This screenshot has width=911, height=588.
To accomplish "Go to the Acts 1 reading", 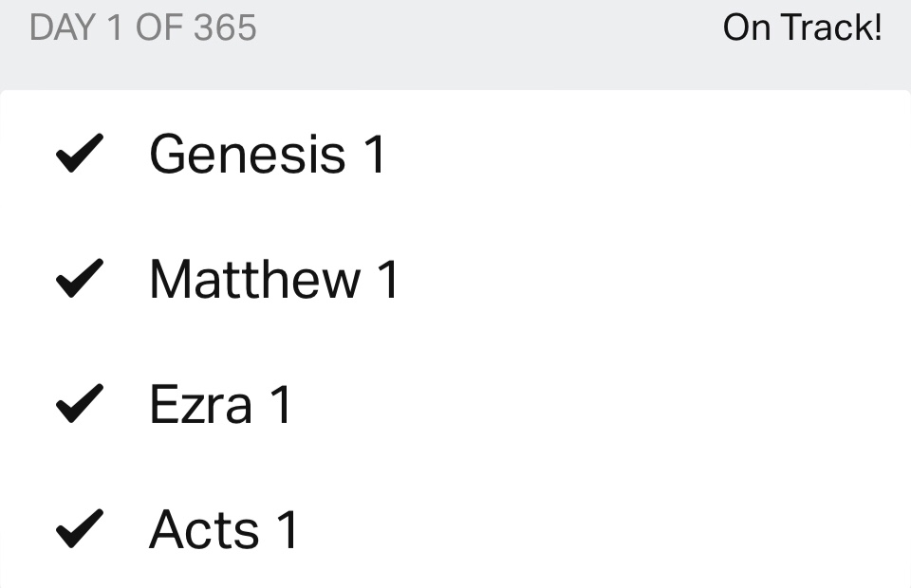I will coord(204,530).
